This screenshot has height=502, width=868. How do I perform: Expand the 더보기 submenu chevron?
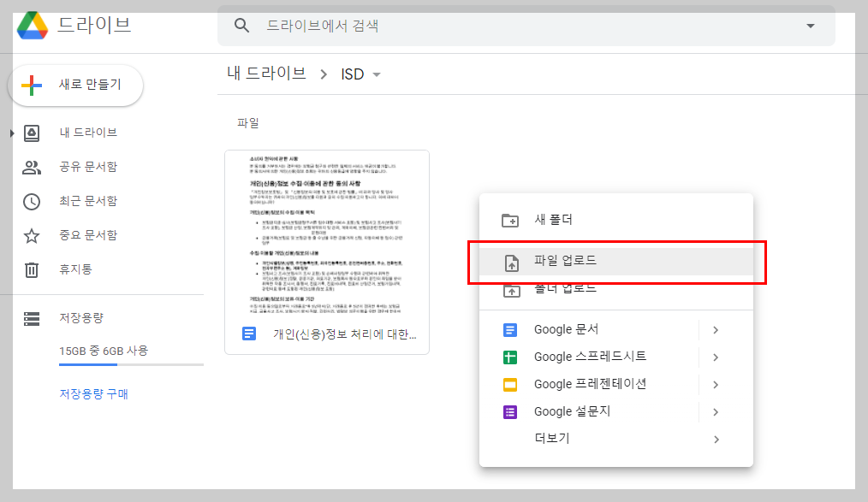[716, 439]
